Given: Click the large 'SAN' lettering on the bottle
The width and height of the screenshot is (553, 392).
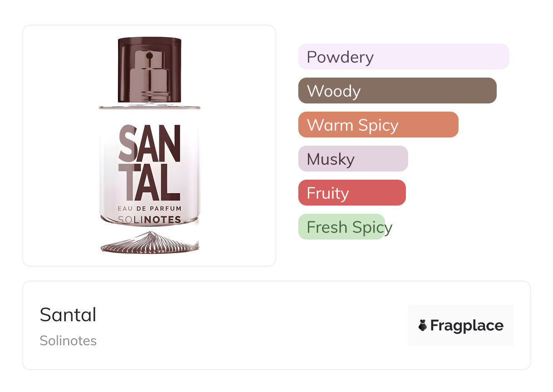Looking at the screenshot, I should point(149,143).
